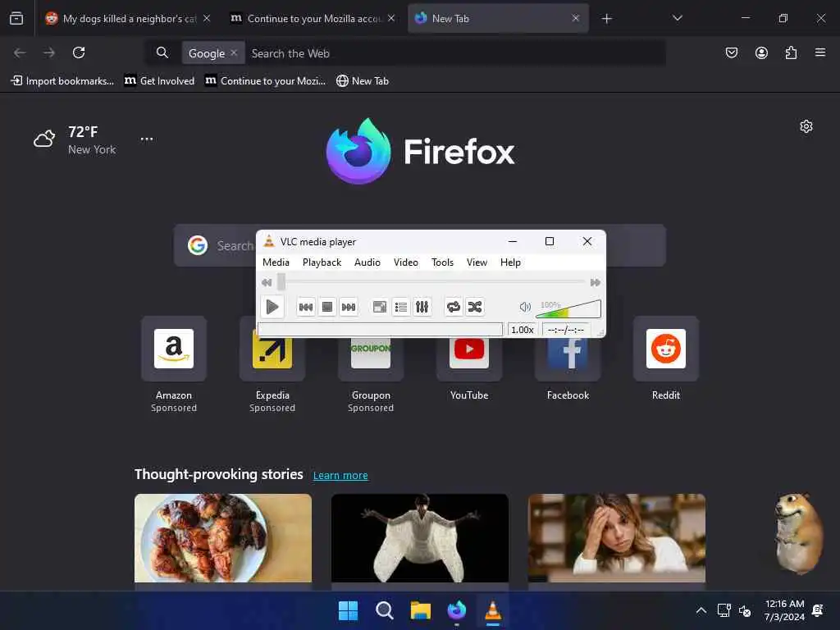Open the Amazon sponsored shortcut
840x630 pixels.
174,364
